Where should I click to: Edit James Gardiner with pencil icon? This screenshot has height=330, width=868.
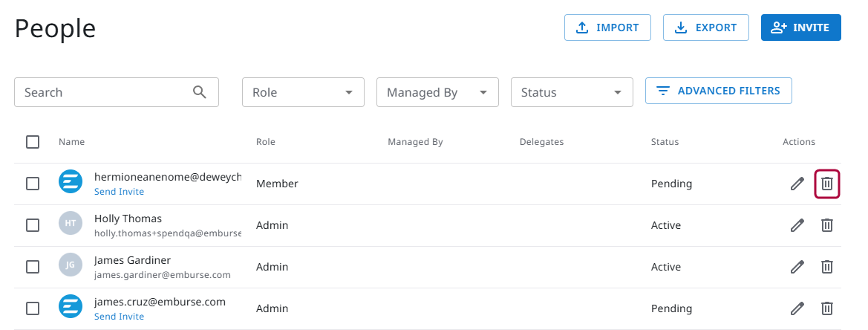click(x=797, y=267)
